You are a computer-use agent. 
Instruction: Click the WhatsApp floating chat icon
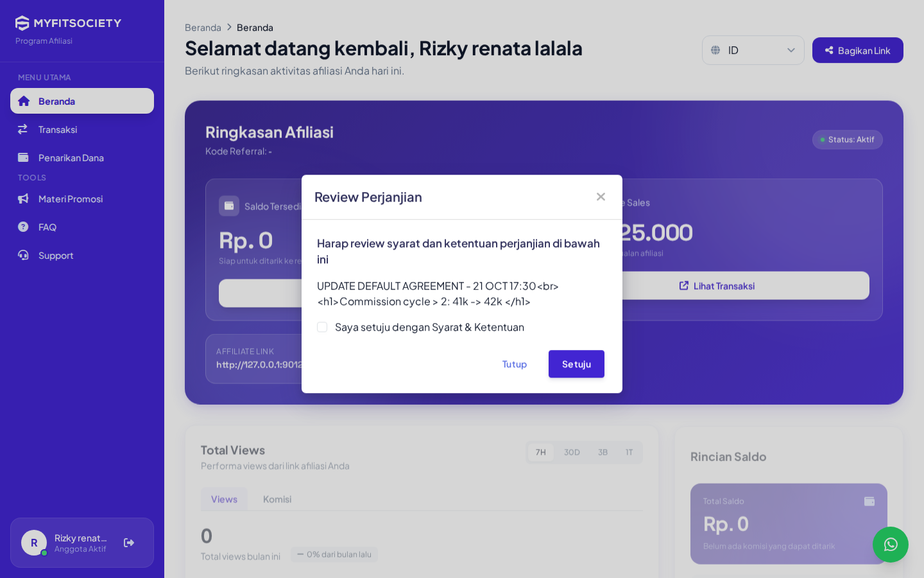coord(890,545)
